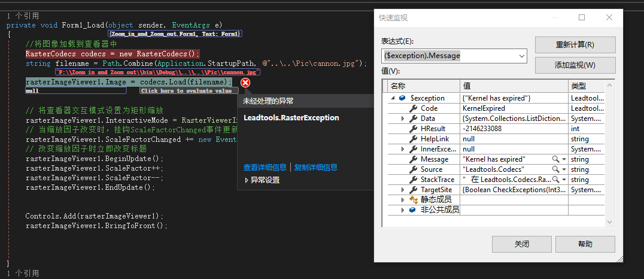Click the 静态成员 static members icon
The height and width of the screenshot is (279, 644).
click(413, 200)
